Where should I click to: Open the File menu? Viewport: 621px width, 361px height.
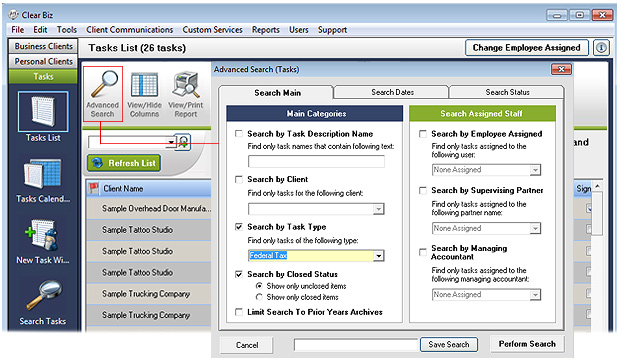click(17, 30)
